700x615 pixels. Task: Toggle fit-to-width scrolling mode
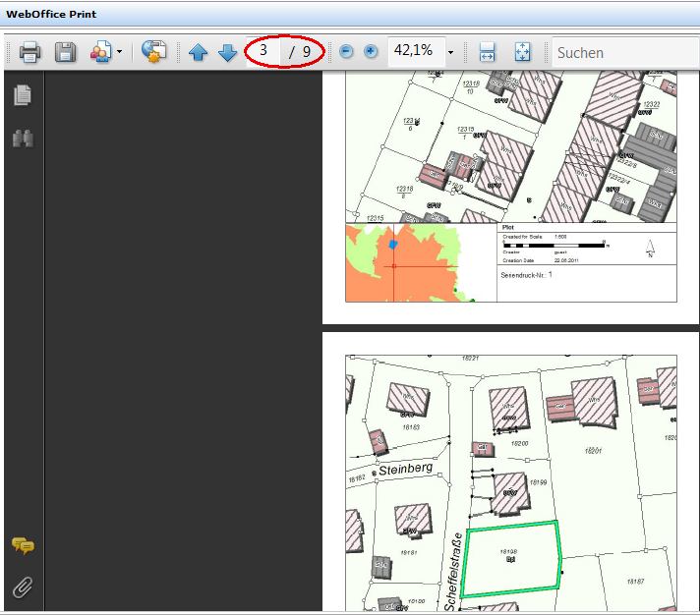[486, 51]
